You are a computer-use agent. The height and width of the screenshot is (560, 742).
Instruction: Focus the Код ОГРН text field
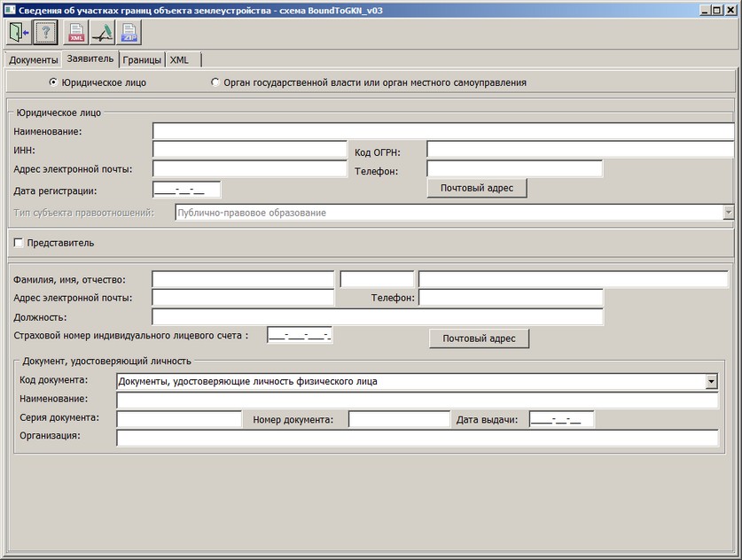point(580,150)
